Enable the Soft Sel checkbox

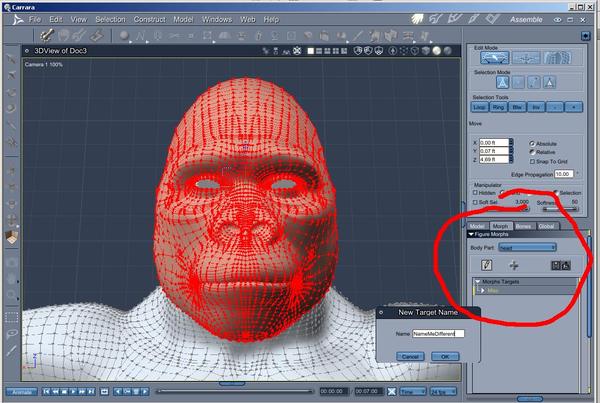pos(475,202)
